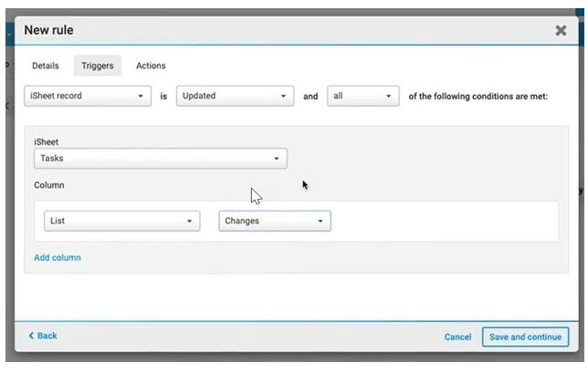Click the caret arrow beside 'all'
The height and width of the screenshot is (373, 588).
(x=389, y=96)
